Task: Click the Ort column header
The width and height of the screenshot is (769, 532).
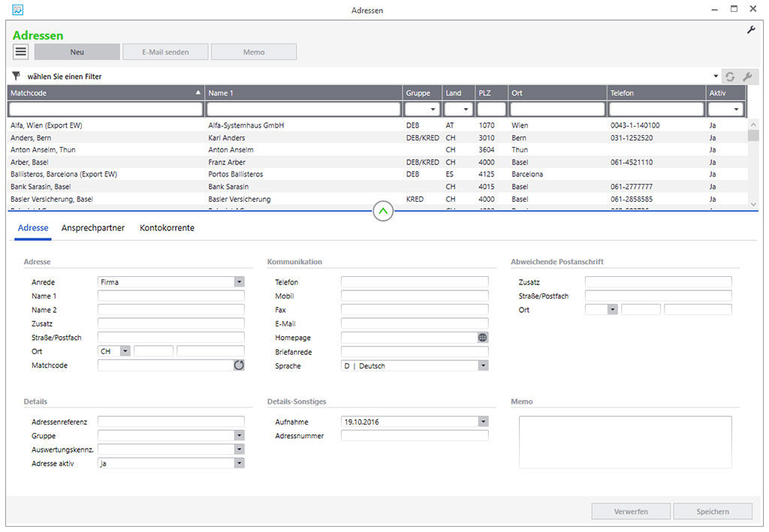Action: coord(557,92)
